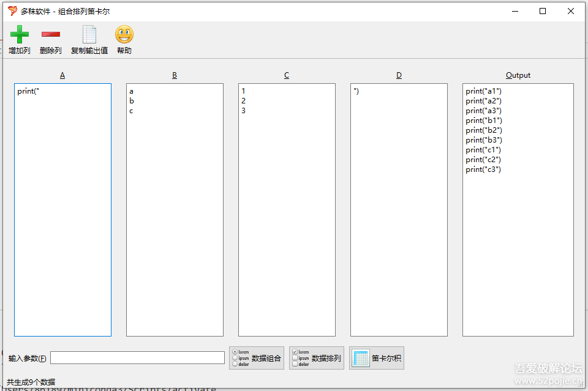588x391 pixels.
Task: Click the output line print("c1")
Action: point(483,150)
